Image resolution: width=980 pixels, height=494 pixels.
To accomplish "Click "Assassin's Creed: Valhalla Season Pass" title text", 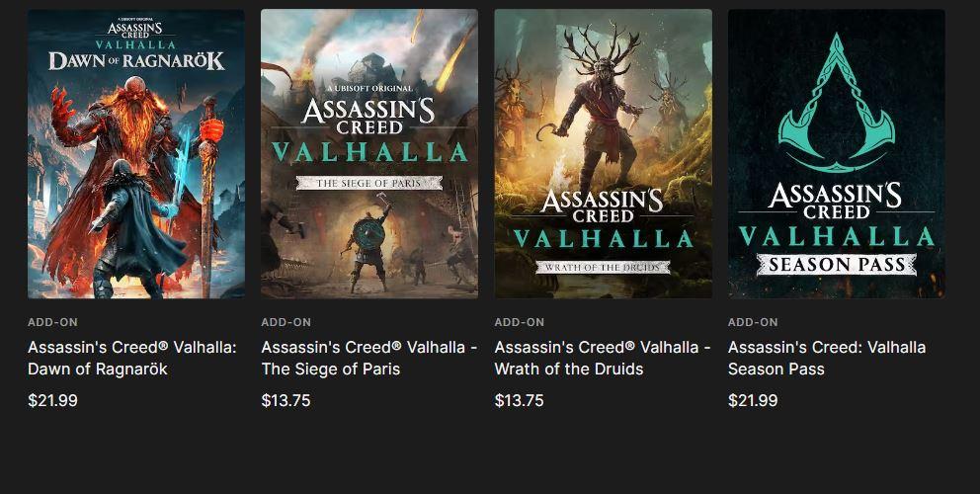I will [x=827, y=358].
